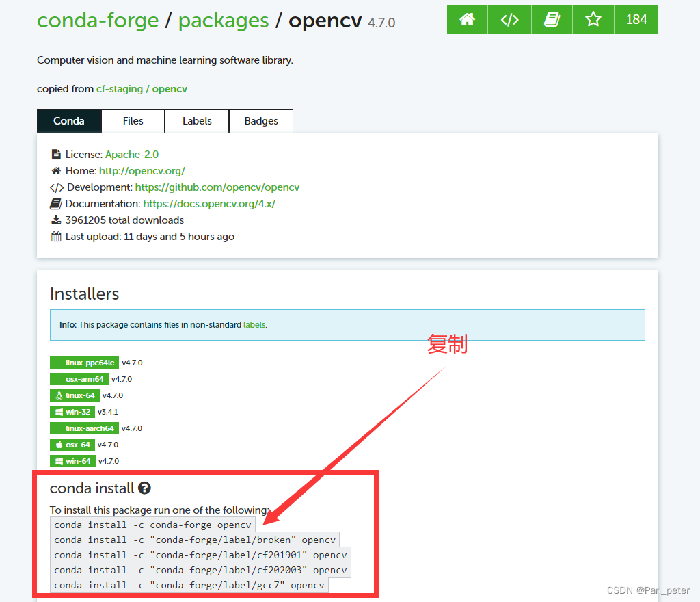Screen dimensions: 700x602
Task: Click the small home icon beside Home
Action: tap(56, 171)
